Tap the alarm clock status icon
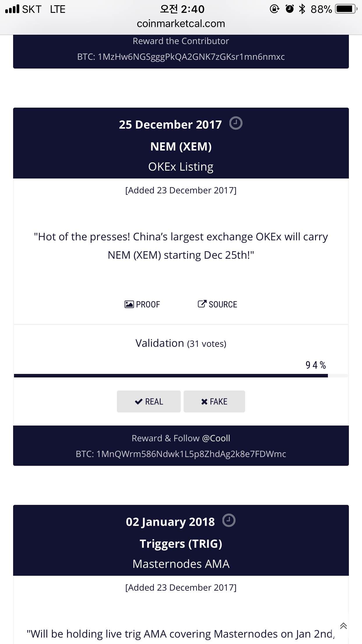 tap(289, 9)
